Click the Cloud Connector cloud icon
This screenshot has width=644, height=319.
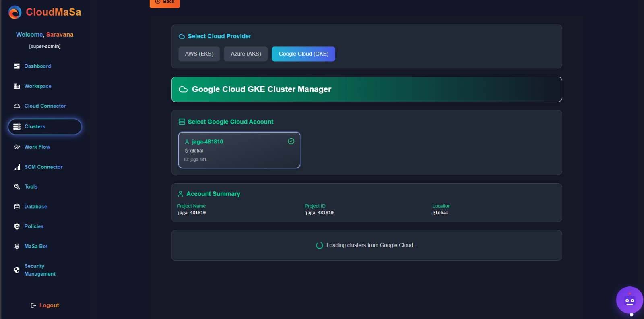coord(17,106)
